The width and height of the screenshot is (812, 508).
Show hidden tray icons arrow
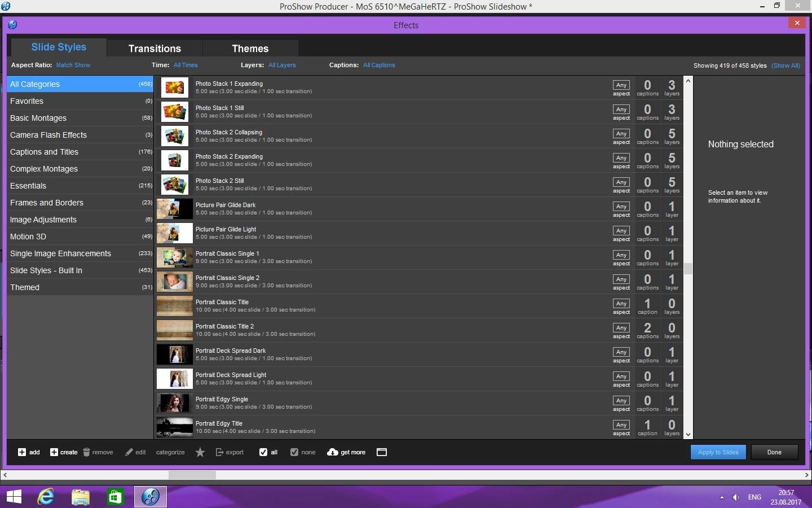point(722,497)
